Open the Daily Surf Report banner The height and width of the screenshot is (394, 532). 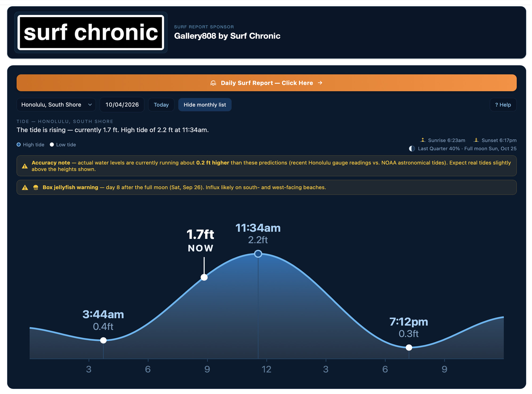(x=266, y=83)
